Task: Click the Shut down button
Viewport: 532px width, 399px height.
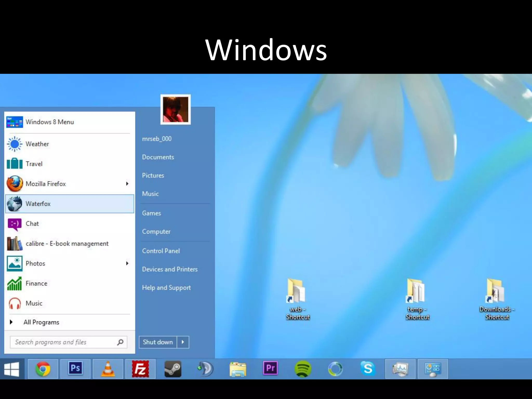Action: 158,342
